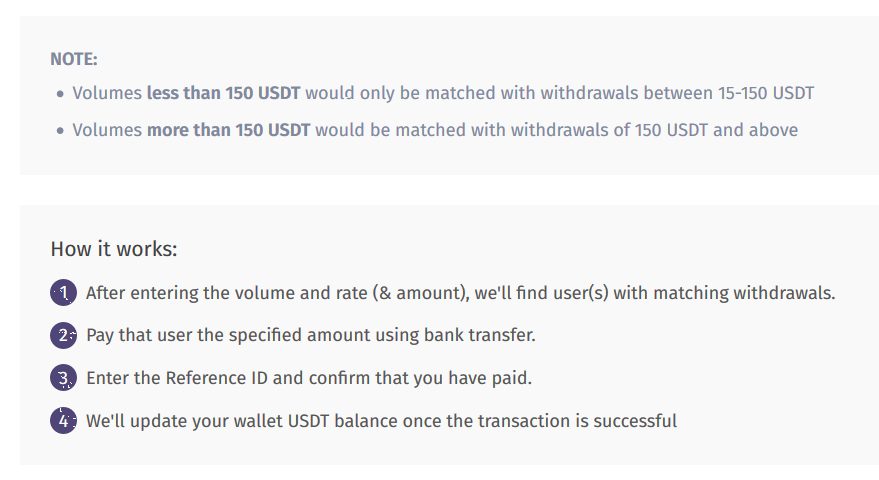
Task: Click the step 1 number badge
Action: [x=63, y=293]
